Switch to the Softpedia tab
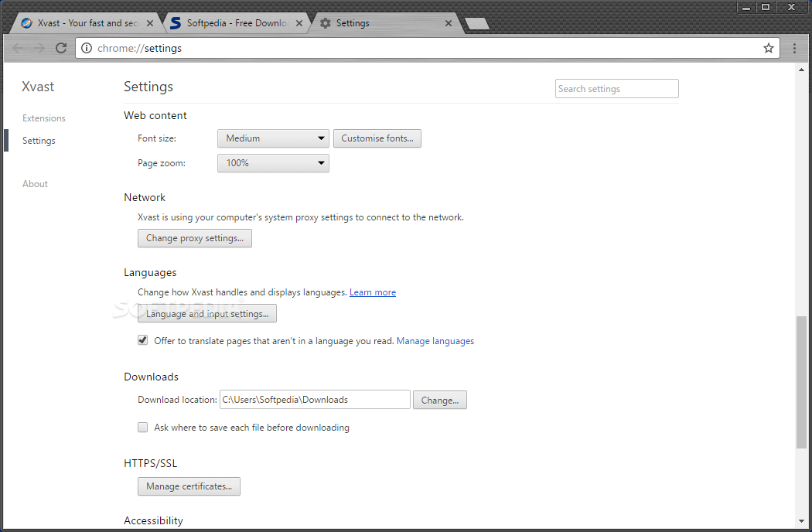Image resolution: width=812 pixels, height=532 pixels. coord(236,23)
